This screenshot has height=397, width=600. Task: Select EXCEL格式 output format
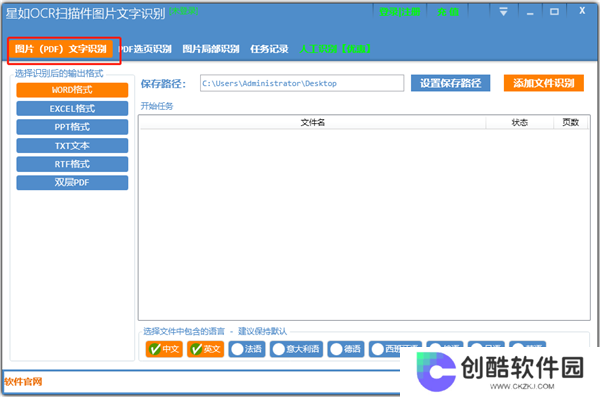tap(72, 109)
